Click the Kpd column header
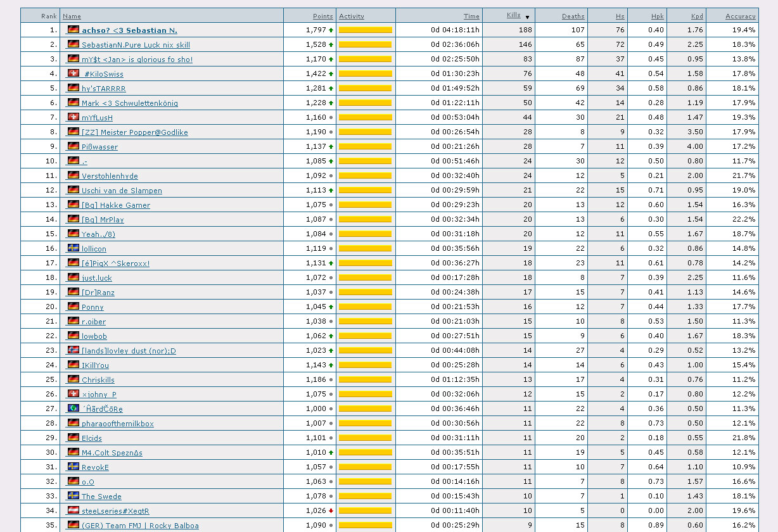778x532 pixels. coord(697,16)
